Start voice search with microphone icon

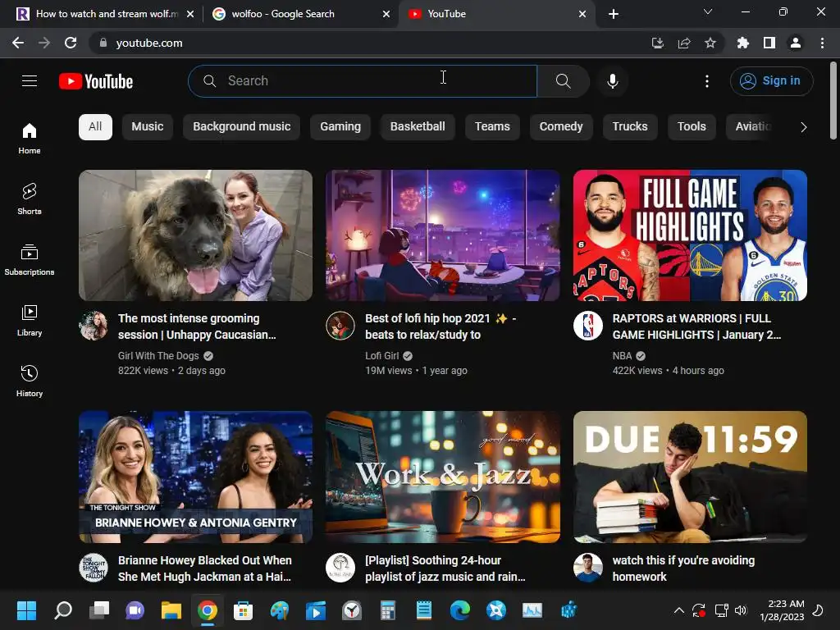pyautogui.click(x=612, y=81)
